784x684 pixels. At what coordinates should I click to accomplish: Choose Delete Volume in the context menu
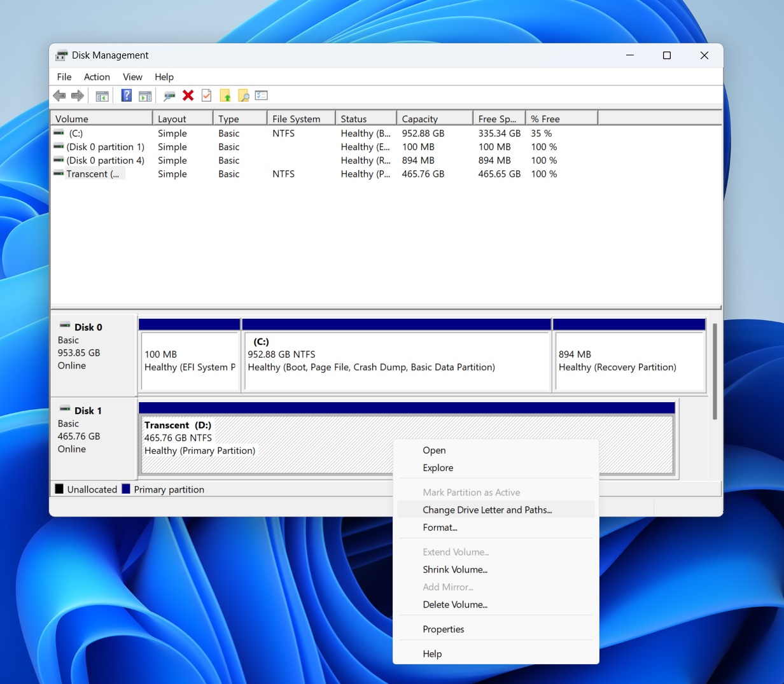tap(455, 604)
